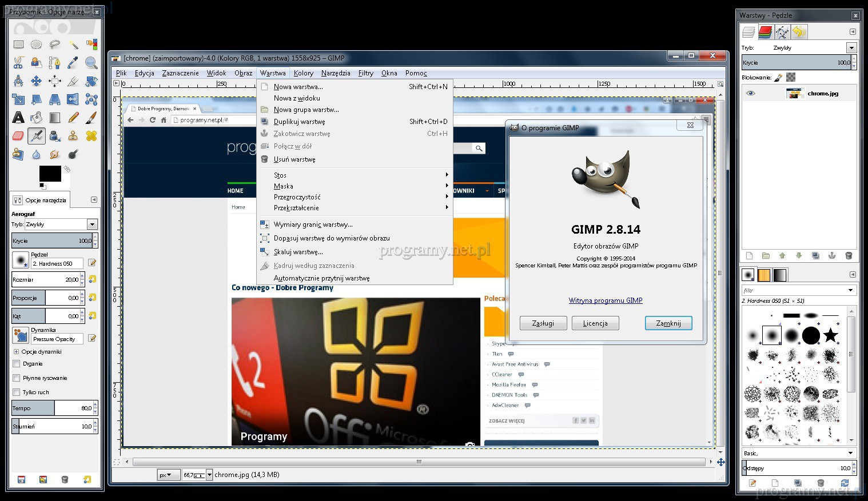Image resolution: width=868 pixels, height=501 pixels.
Task: Enable the Drganie checkbox
Action: coord(17,364)
